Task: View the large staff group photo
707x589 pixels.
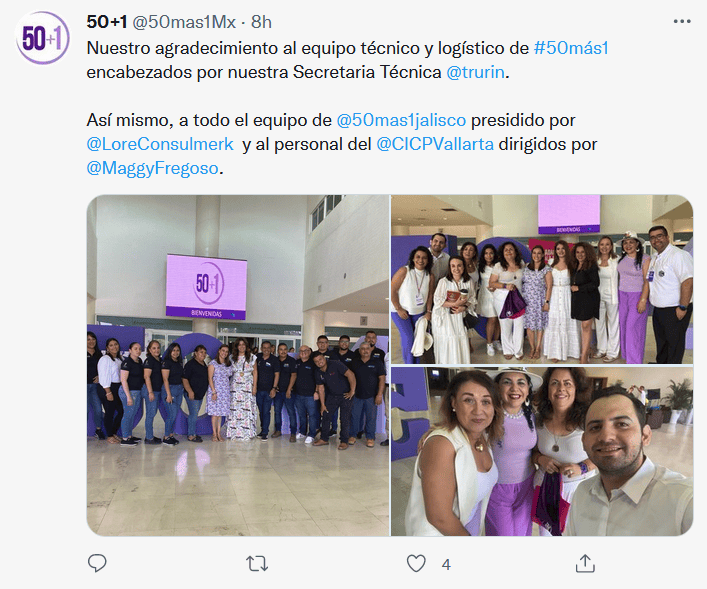Action: [x=238, y=365]
